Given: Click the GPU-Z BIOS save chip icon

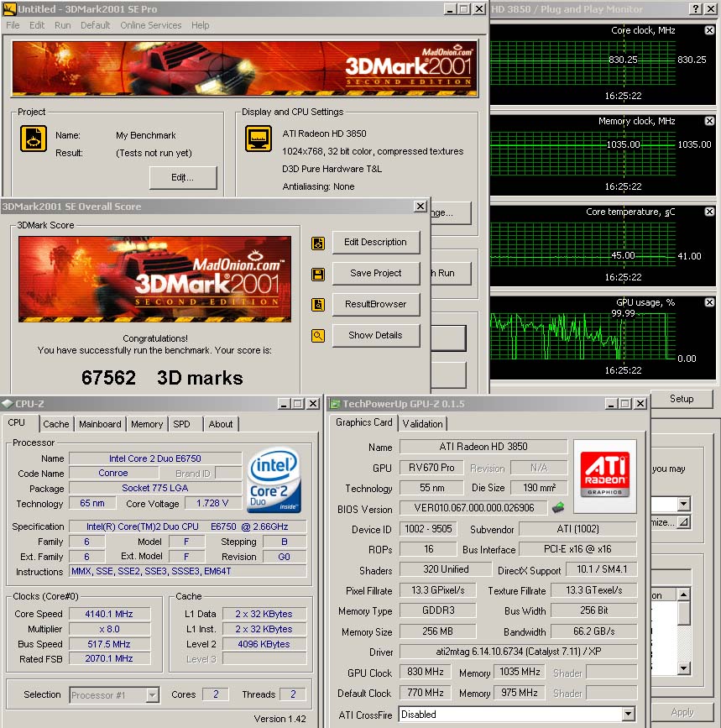Looking at the screenshot, I should pos(558,507).
